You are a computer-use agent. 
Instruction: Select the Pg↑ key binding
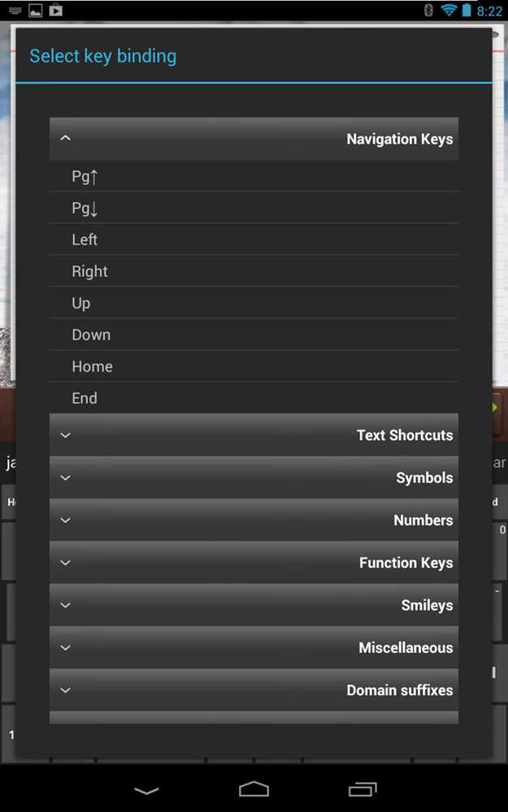pos(254,176)
